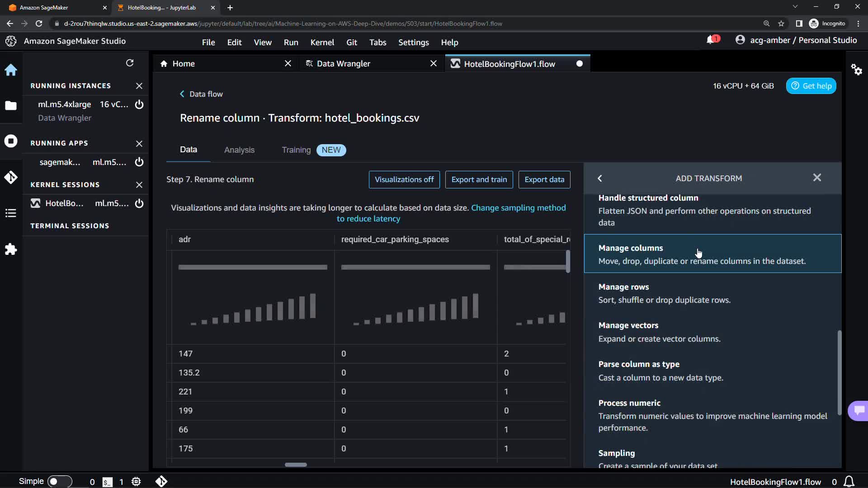This screenshot has height=488, width=868.
Task: Open Running Terminals and Kernels icon
Action: tap(11, 141)
